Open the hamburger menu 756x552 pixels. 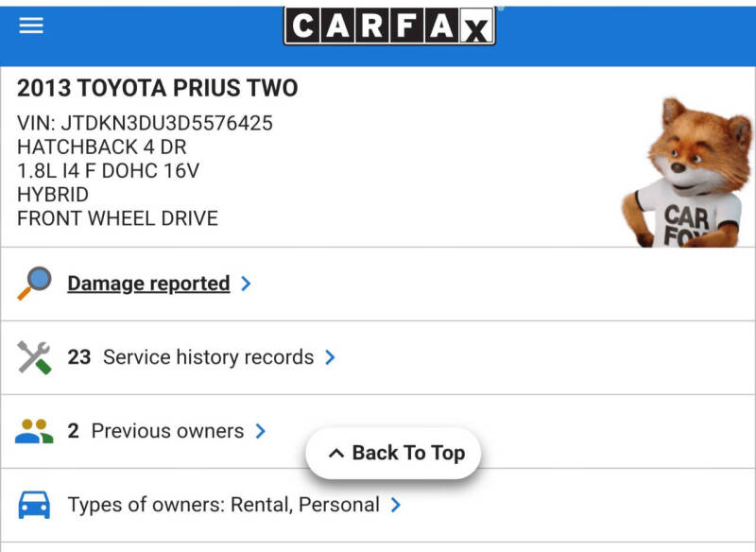[31, 26]
